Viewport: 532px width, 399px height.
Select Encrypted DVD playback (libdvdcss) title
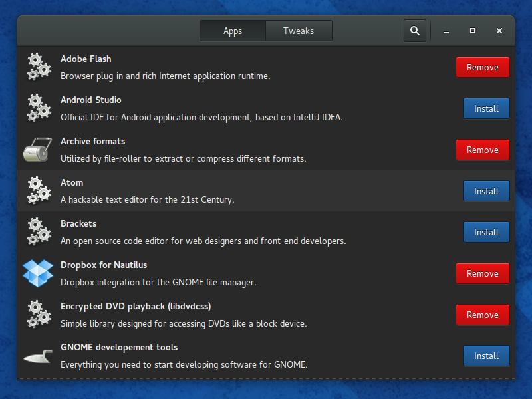tap(136, 306)
